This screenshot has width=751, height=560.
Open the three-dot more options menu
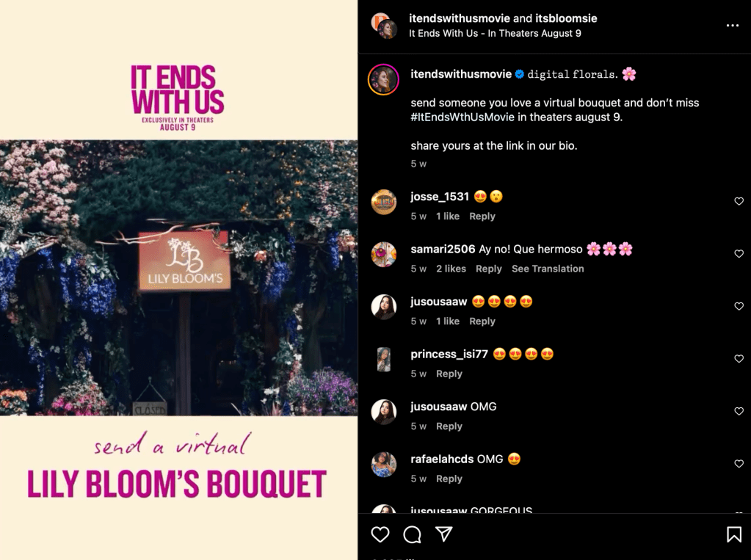coord(733,26)
